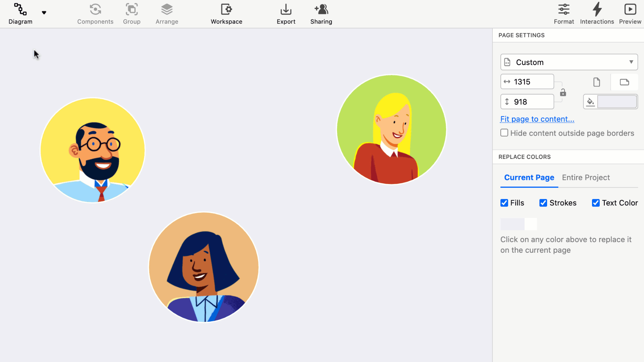Click the Diagram tool icon
This screenshot has height=362, width=644.
[20, 10]
